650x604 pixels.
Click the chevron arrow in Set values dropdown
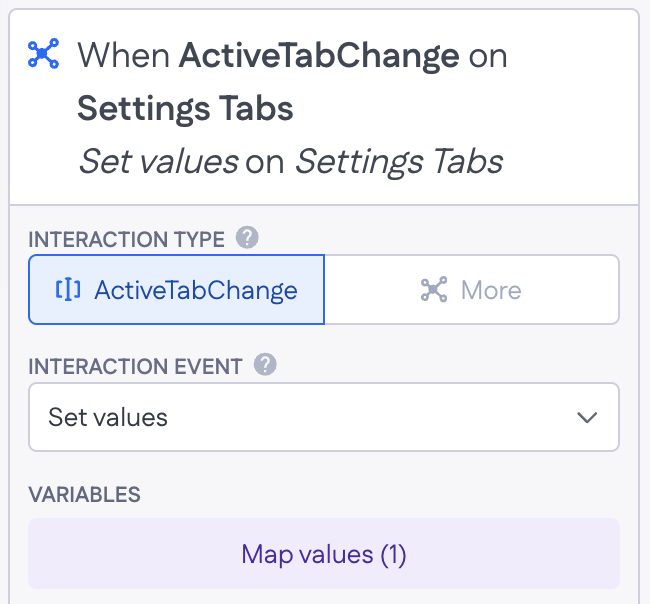(587, 417)
